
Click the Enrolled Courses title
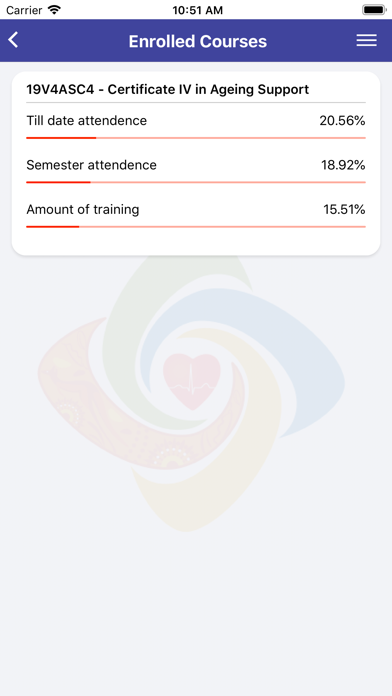pos(198,41)
